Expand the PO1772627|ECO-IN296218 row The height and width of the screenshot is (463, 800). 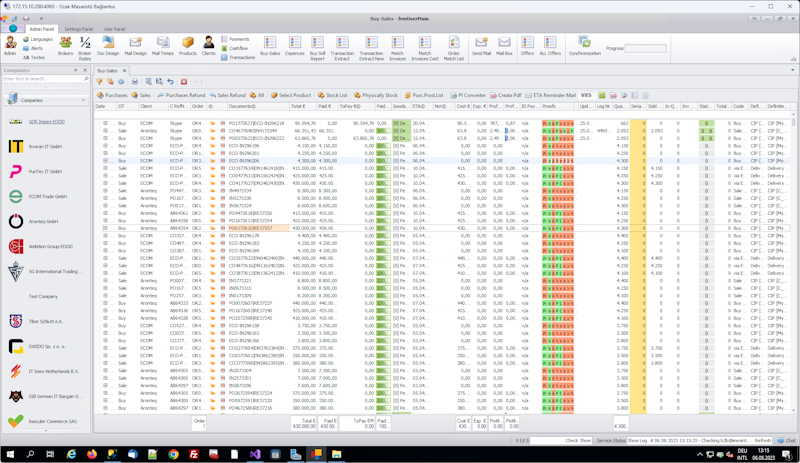106,123
